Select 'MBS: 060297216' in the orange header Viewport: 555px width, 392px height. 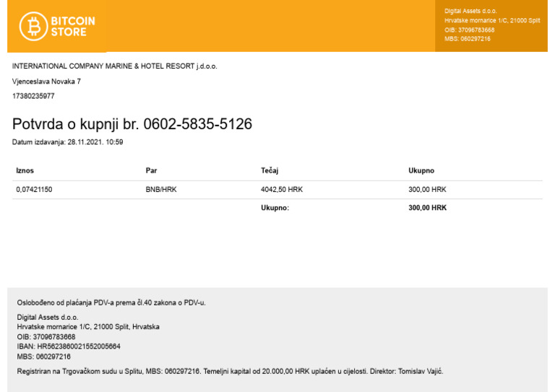pos(468,39)
